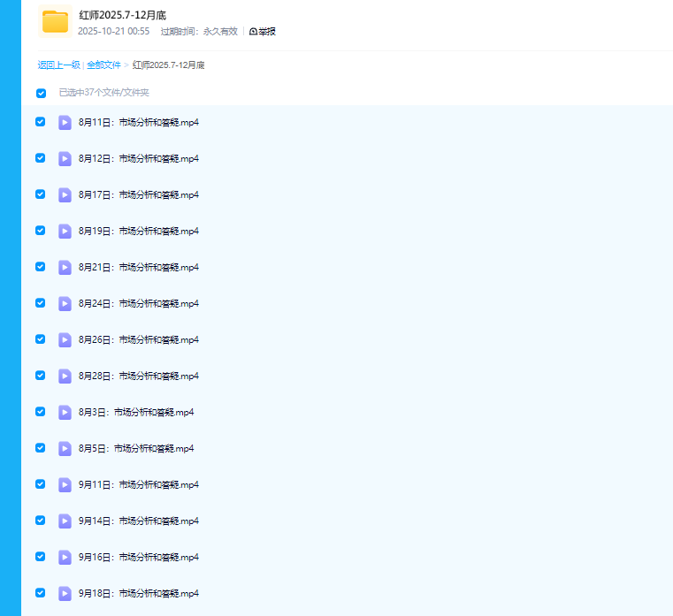Uncheck the 8月24日 file checkbox
Image resolution: width=673 pixels, height=616 pixels.
(x=40, y=303)
